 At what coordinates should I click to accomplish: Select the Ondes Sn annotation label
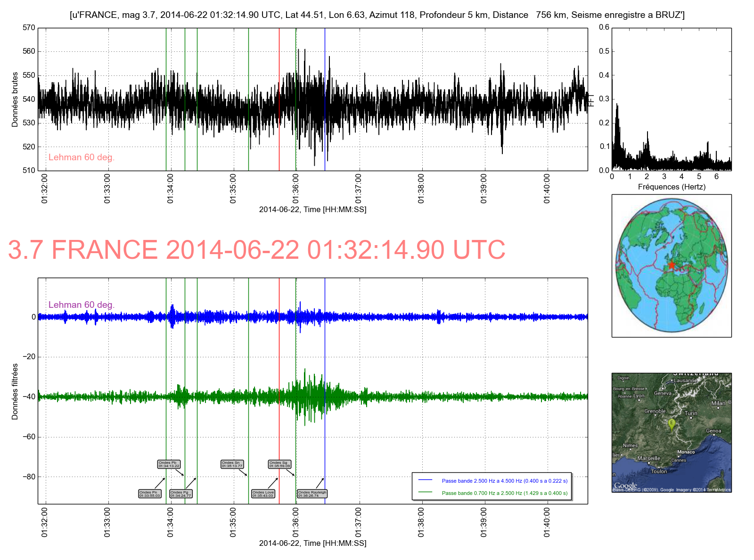pyautogui.click(x=232, y=464)
